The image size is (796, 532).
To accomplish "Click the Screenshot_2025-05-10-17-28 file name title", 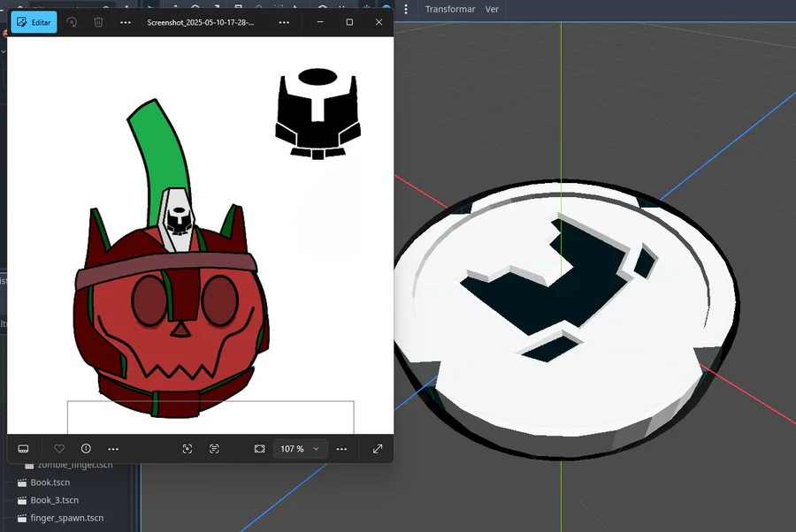I will point(201,22).
